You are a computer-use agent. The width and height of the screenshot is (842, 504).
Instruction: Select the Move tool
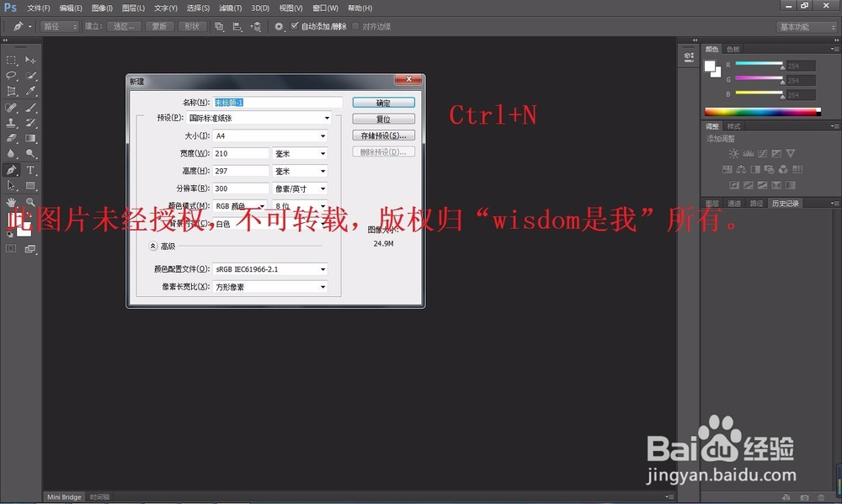click(30, 60)
